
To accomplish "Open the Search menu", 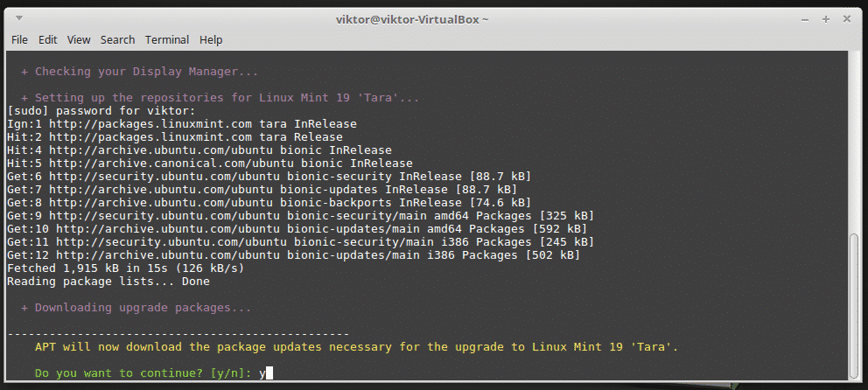I will [117, 39].
